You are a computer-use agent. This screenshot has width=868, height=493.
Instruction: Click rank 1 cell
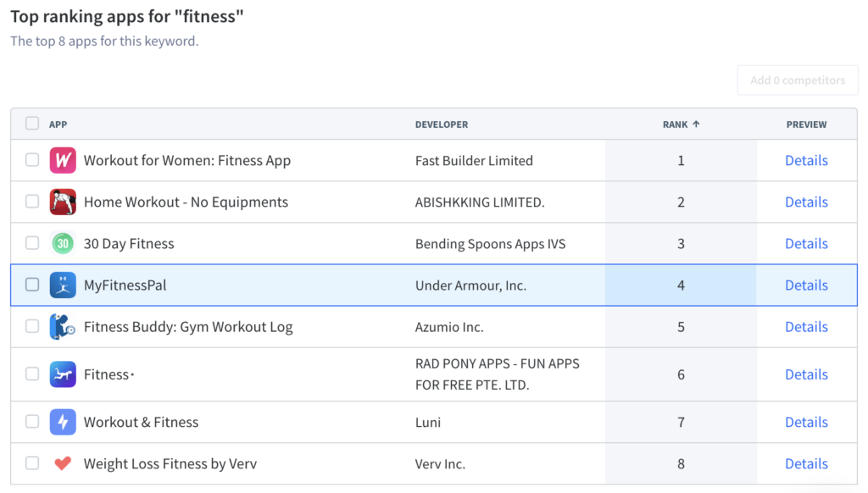[681, 160]
